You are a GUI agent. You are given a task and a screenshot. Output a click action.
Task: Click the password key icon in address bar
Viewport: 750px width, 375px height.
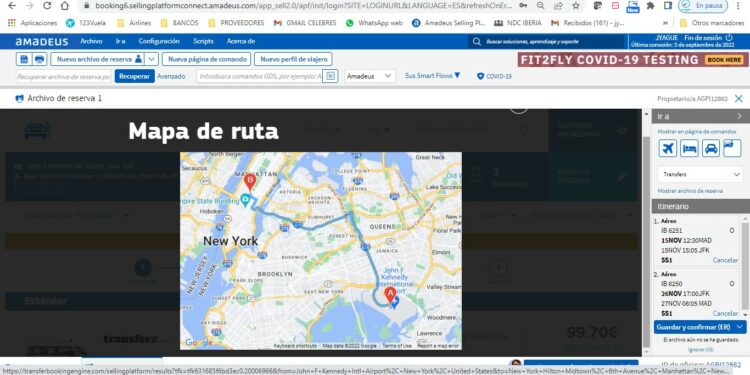[x=523, y=6]
